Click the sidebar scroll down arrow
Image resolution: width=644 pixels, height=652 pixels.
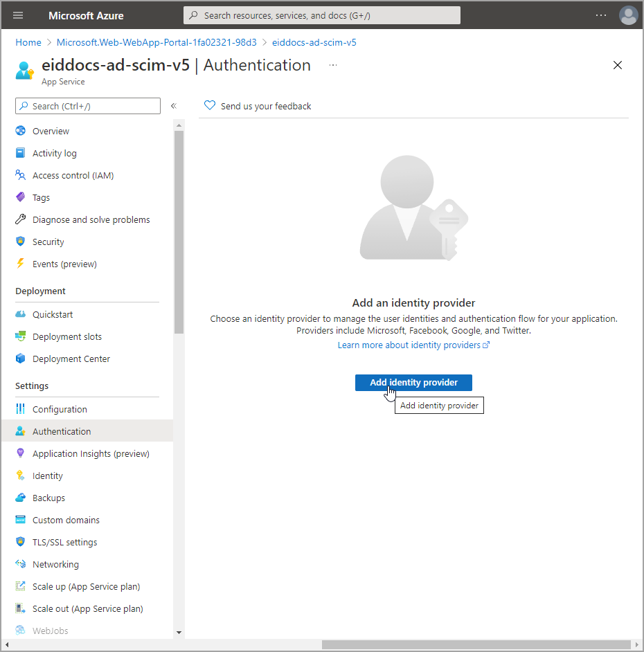click(x=179, y=631)
